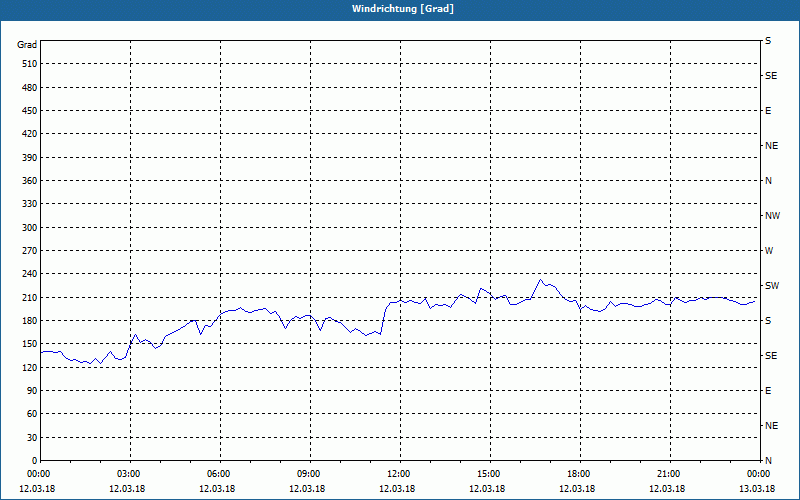Pick the 360 degree axis label
The width and height of the screenshot is (800, 500).
click(29, 181)
